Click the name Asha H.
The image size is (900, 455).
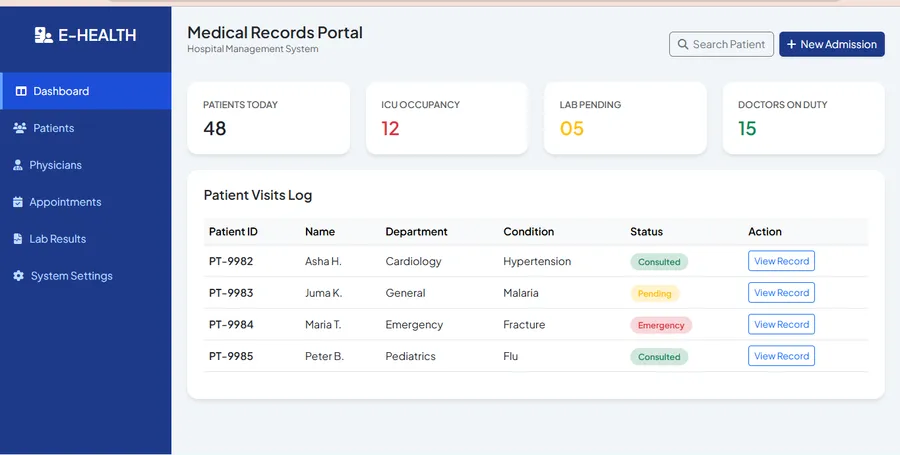[323, 261]
